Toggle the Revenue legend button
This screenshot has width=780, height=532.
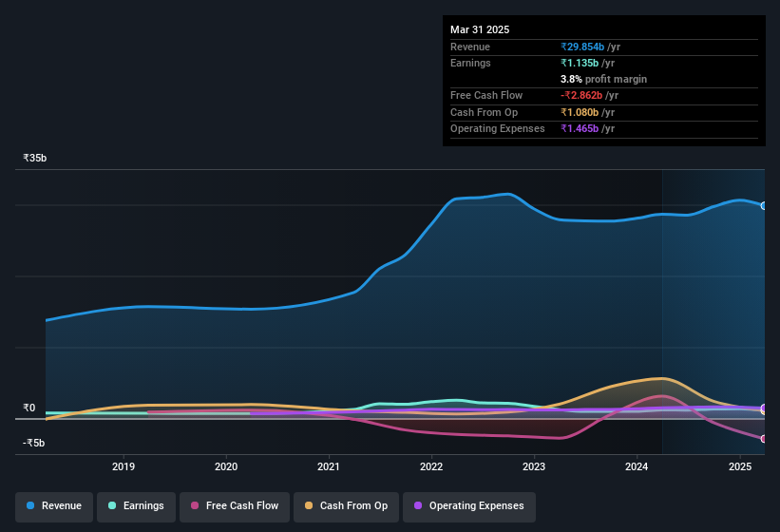pyautogui.click(x=54, y=506)
